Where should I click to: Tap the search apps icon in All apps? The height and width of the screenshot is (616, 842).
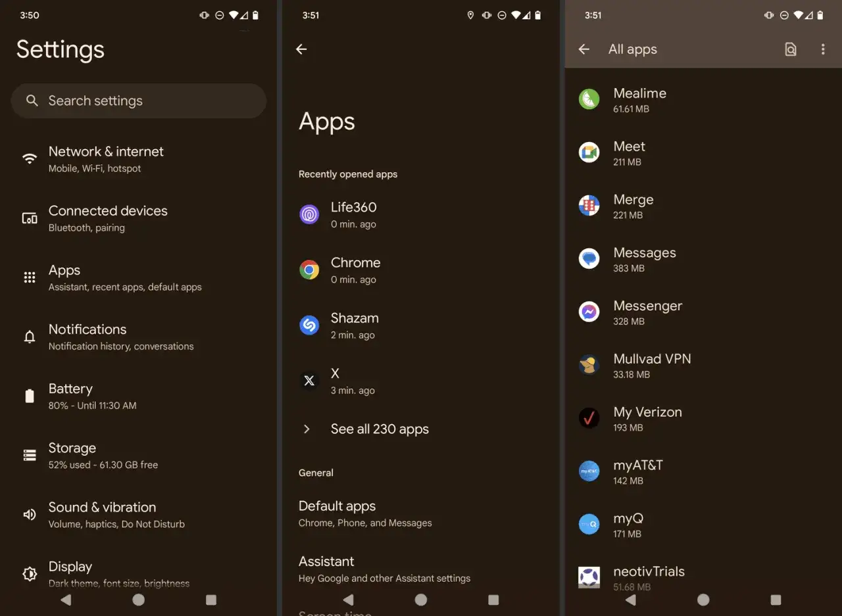point(791,49)
